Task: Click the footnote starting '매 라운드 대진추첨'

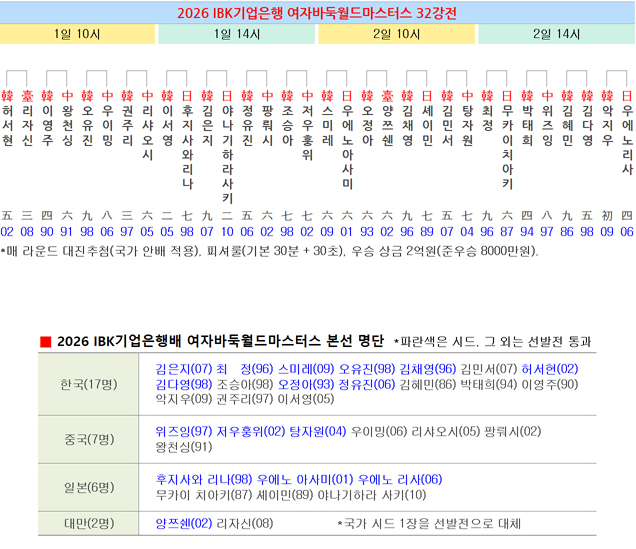Action: [x=269, y=251]
